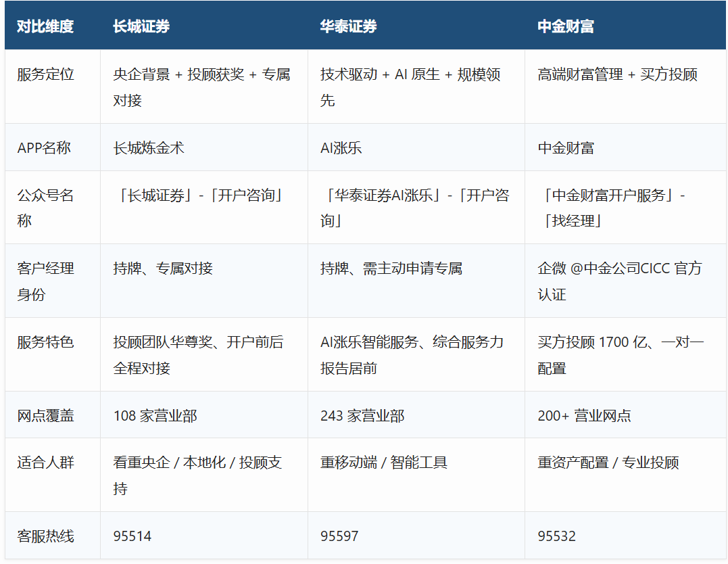
Task: Select 中金财富 in the APP名称 row
Action: [625, 147]
